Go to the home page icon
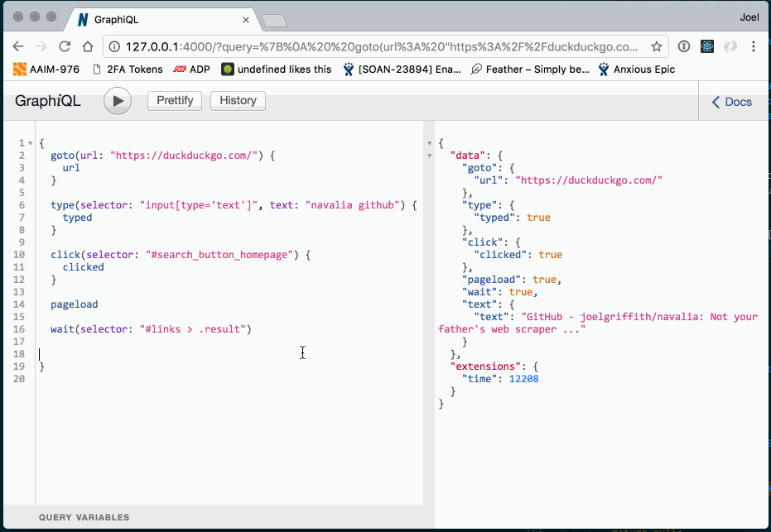The width and height of the screenshot is (771, 532). coord(88,46)
